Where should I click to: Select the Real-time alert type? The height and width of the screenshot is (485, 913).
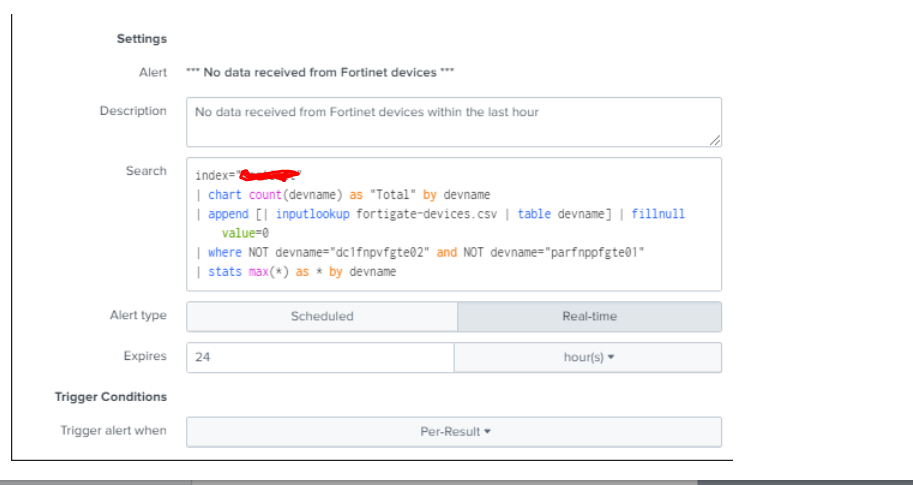click(589, 316)
